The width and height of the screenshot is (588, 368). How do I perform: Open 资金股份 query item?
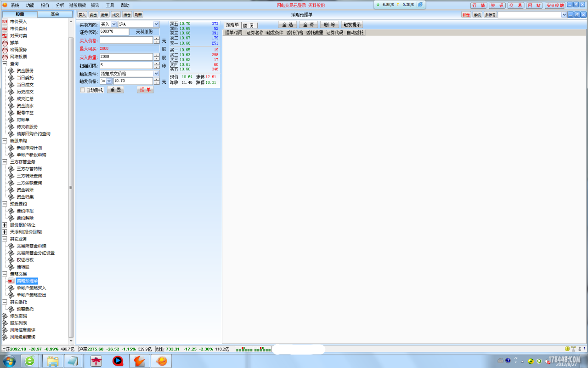point(25,71)
